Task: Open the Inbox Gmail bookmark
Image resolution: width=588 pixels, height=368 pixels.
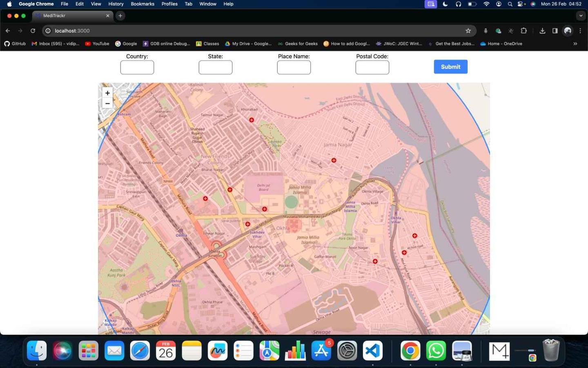Action: pyautogui.click(x=55, y=43)
